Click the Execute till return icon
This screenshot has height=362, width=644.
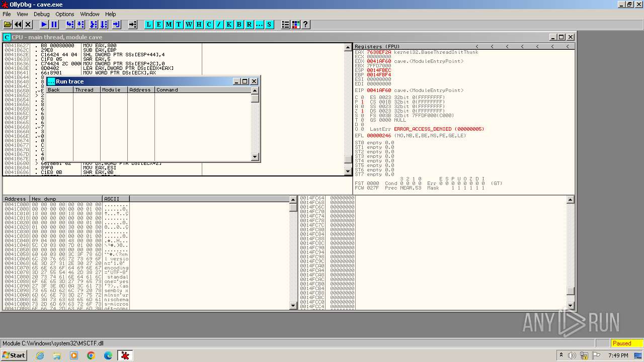pos(116,24)
